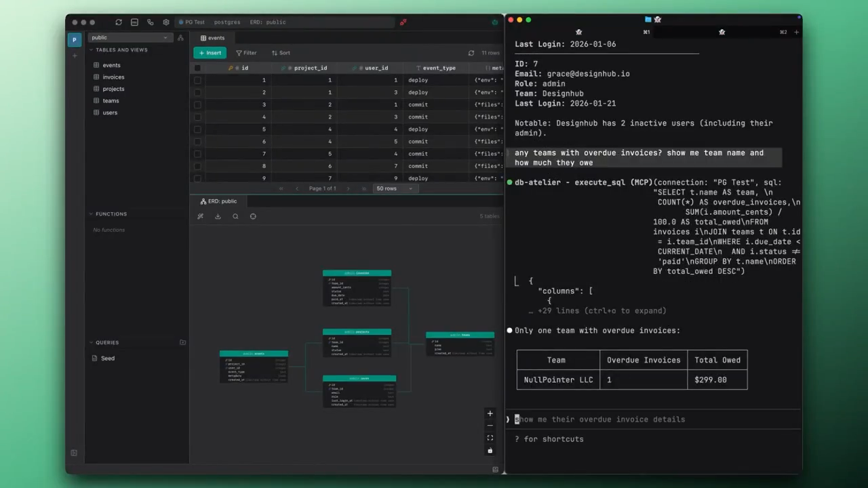Open the public schema dropdown
This screenshot has width=868, height=488.
pos(129,38)
